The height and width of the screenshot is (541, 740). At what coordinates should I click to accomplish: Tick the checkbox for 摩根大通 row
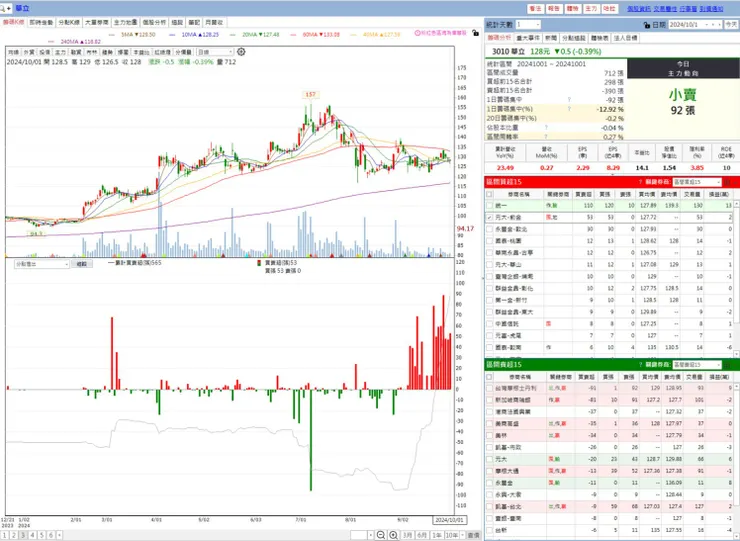[489, 471]
